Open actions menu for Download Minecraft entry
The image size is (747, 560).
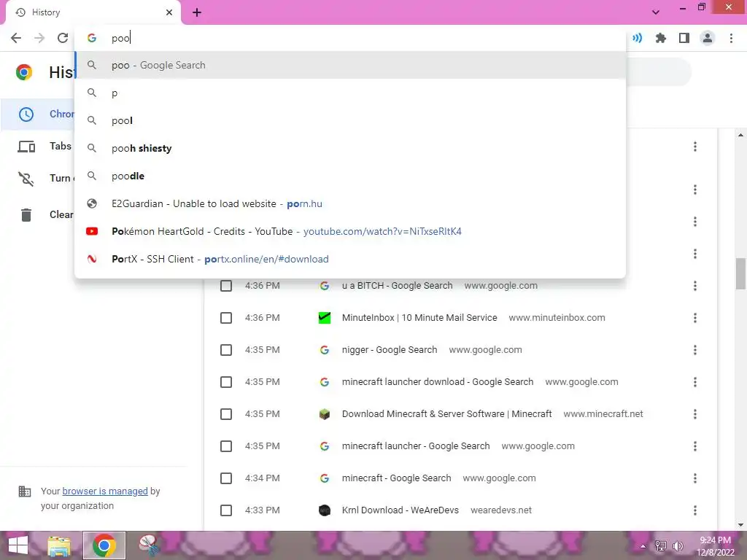click(695, 414)
